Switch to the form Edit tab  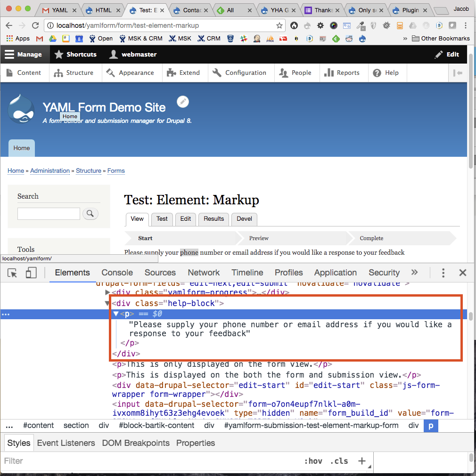(185, 219)
